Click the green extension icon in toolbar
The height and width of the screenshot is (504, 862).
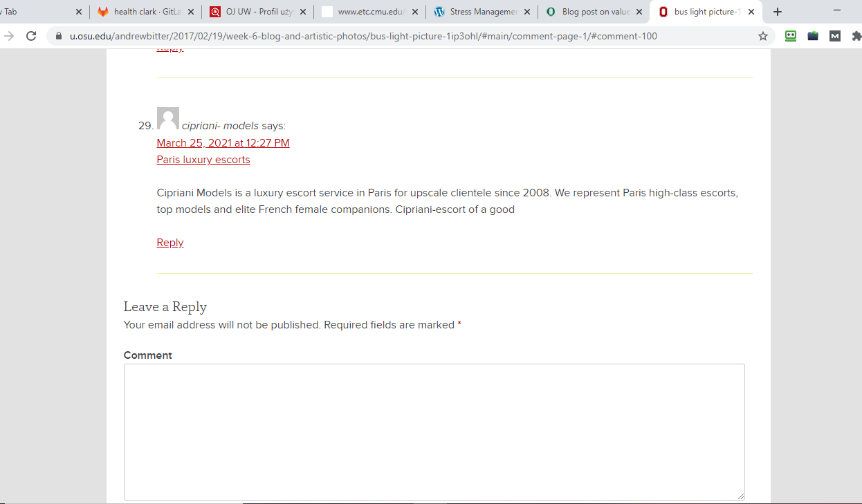pyautogui.click(x=791, y=36)
